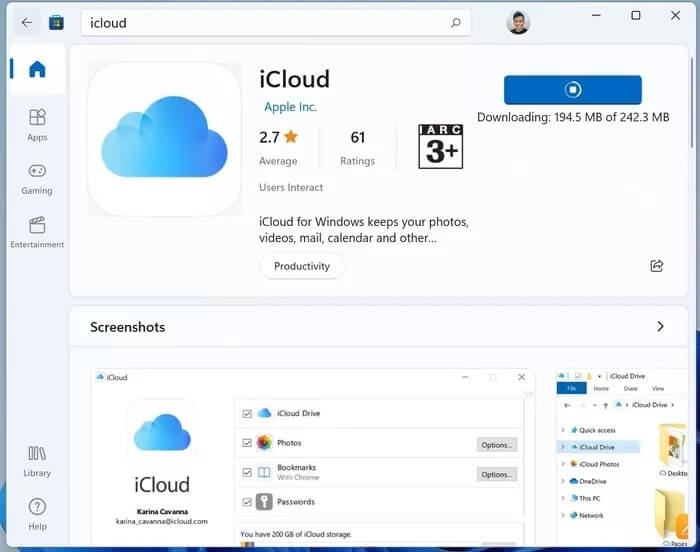This screenshot has height=552, width=700.
Task: Click the download progress status text
Action: [x=573, y=117]
